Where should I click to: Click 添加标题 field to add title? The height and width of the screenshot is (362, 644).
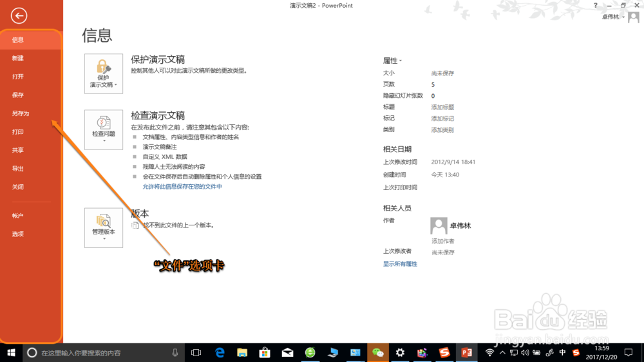[442, 107]
